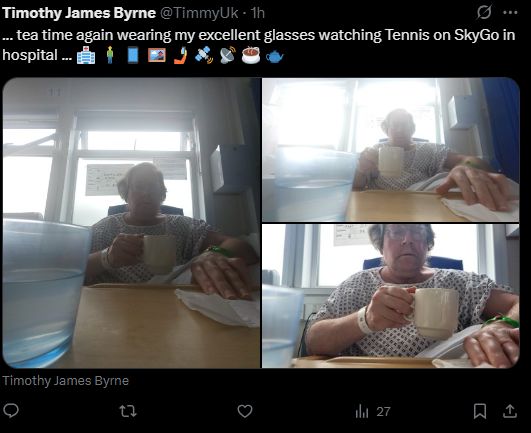
Task: Open the bottom-right close-up photo
Action: coord(391,296)
